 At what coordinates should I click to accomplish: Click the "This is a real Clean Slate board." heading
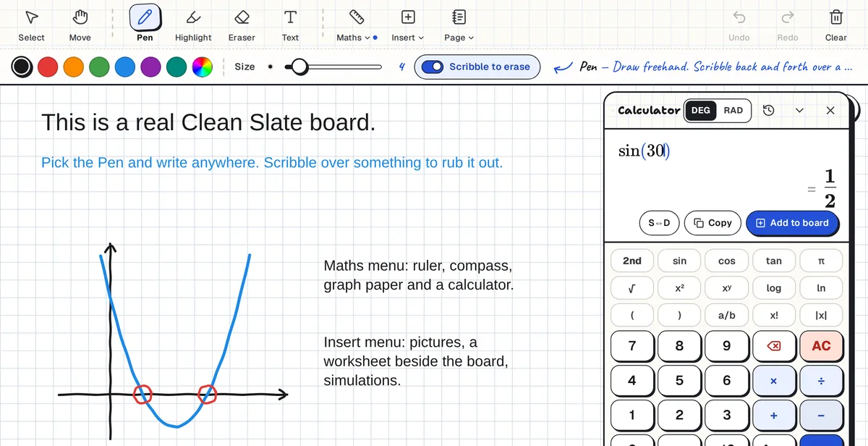click(x=208, y=122)
